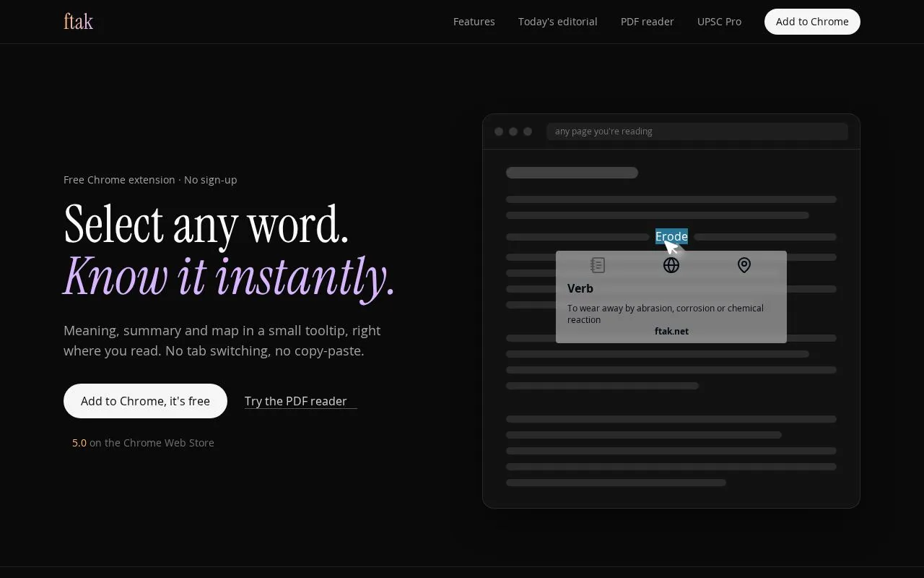Click the Know it instantly headline
924x578 pixels.
pos(230,277)
